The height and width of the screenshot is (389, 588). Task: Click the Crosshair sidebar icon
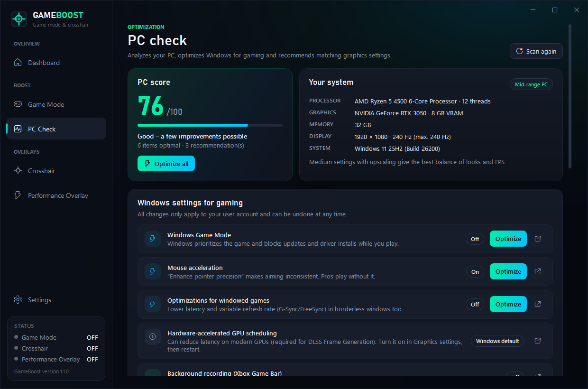[x=18, y=171]
